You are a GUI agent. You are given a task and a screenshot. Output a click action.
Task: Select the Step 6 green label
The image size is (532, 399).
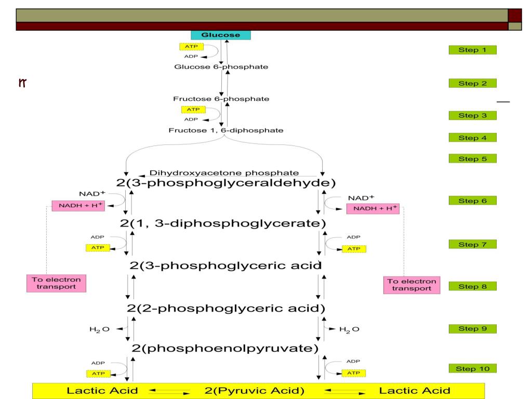[x=473, y=201]
